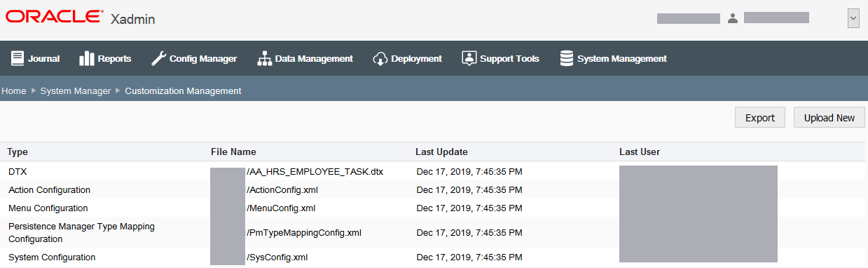Click the user profile silhouette icon
Viewport: 868px width, 268px height.
tap(733, 18)
